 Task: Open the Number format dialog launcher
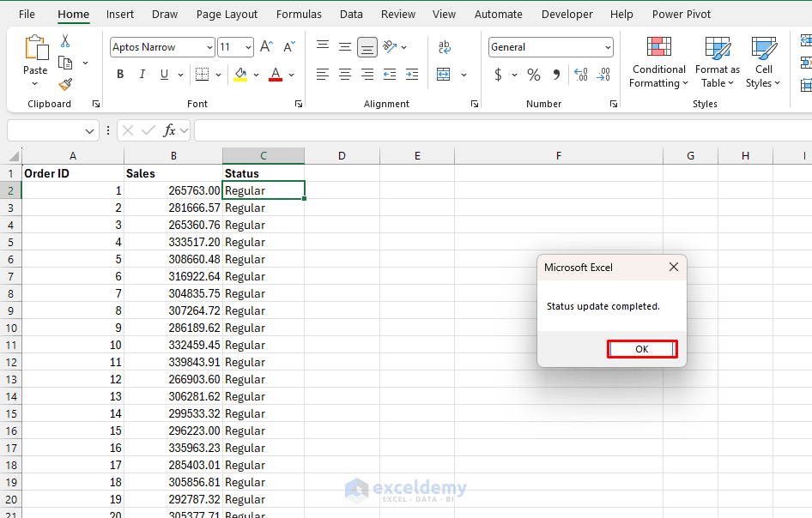click(614, 104)
